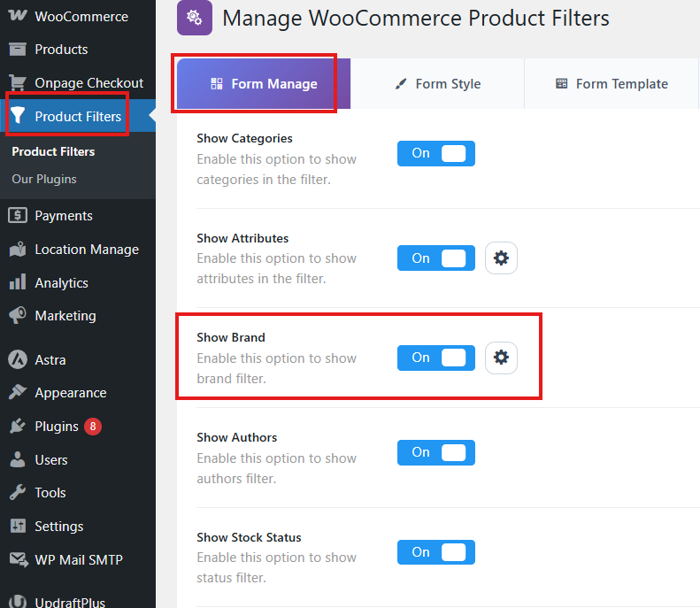The height and width of the screenshot is (608, 700).
Task: Open the WooCommerce menu item
Action: tap(78, 16)
